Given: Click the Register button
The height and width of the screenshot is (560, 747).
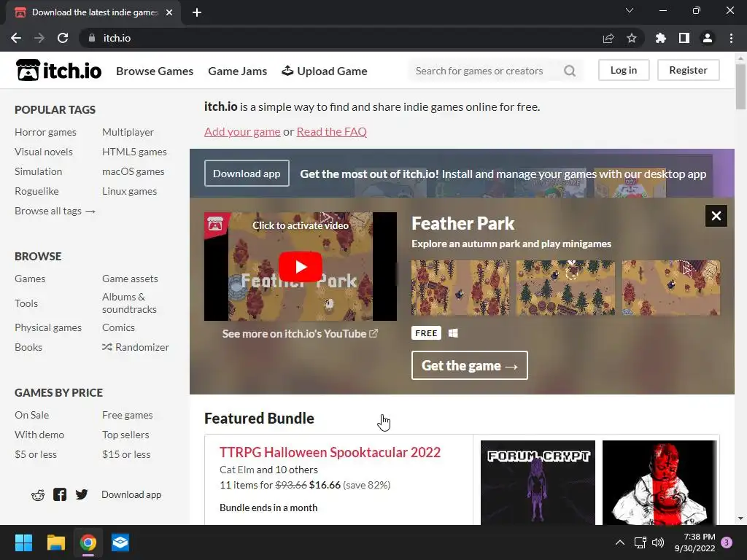Looking at the screenshot, I should click(689, 70).
